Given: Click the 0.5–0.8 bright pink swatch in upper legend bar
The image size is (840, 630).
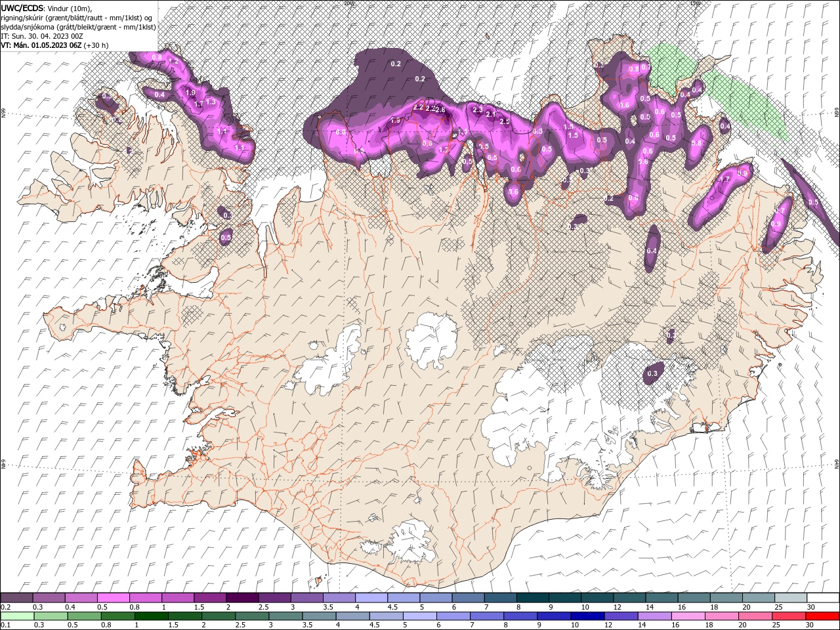Looking at the screenshot, I should click(x=114, y=597).
